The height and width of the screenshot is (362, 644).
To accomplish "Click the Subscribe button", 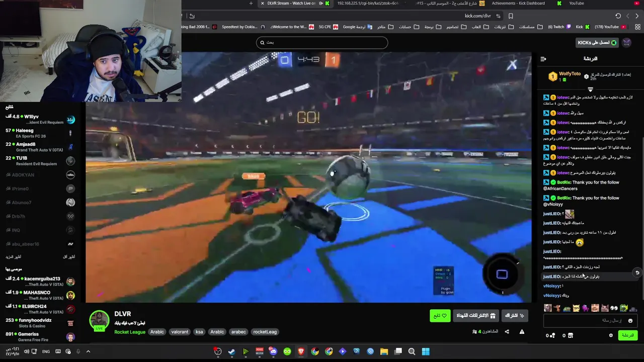I will (x=515, y=316).
